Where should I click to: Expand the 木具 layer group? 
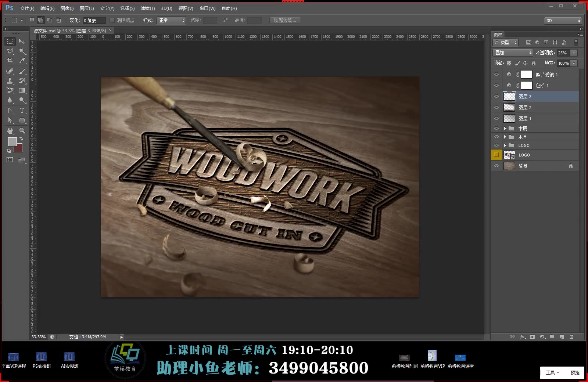click(x=505, y=137)
